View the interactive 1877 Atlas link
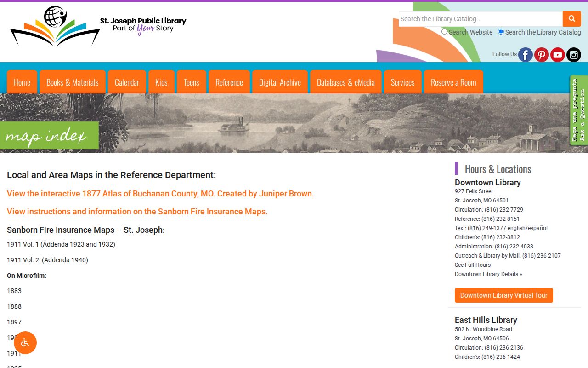 pyautogui.click(x=160, y=194)
